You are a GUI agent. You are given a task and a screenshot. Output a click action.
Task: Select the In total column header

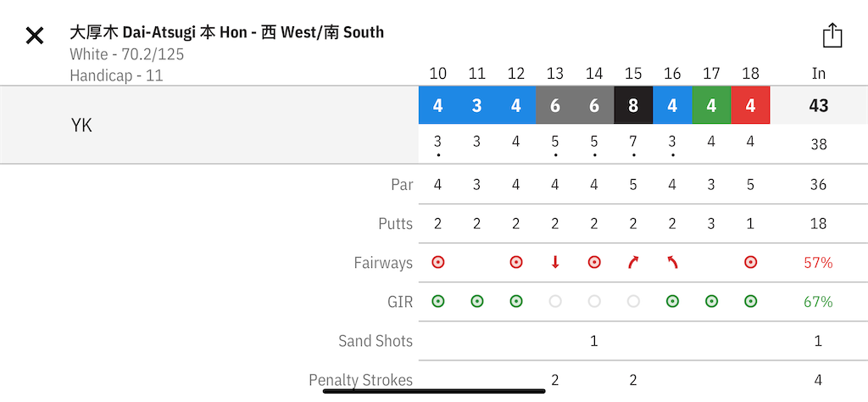[819, 74]
